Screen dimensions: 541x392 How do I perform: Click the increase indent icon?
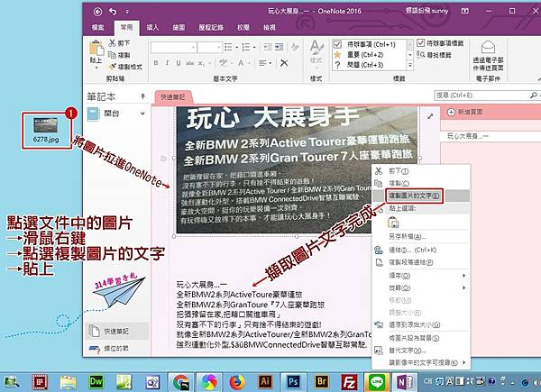(279, 47)
